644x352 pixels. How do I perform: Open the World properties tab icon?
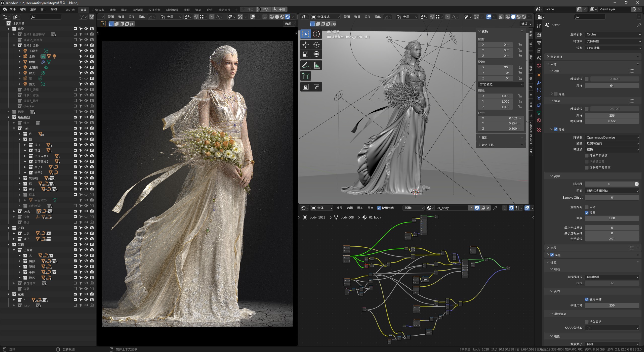pyautogui.click(x=539, y=66)
